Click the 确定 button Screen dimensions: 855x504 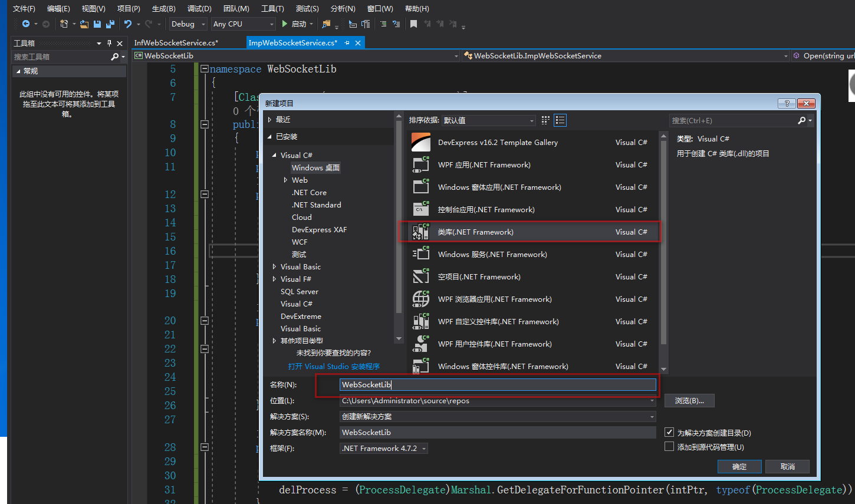pyautogui.click(x=739, y=467)
